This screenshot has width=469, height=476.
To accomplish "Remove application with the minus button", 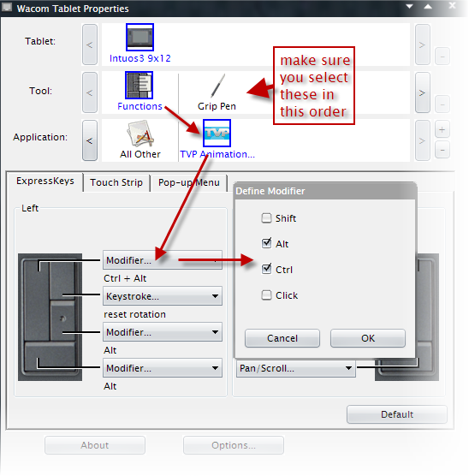I will pos(442,150).
